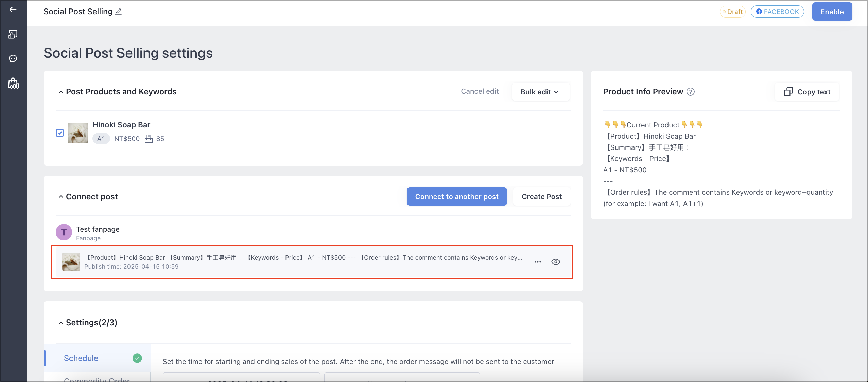Open the chat messages sidebar icon
This screenshot has width=868, height=382.
coord(13,58)
